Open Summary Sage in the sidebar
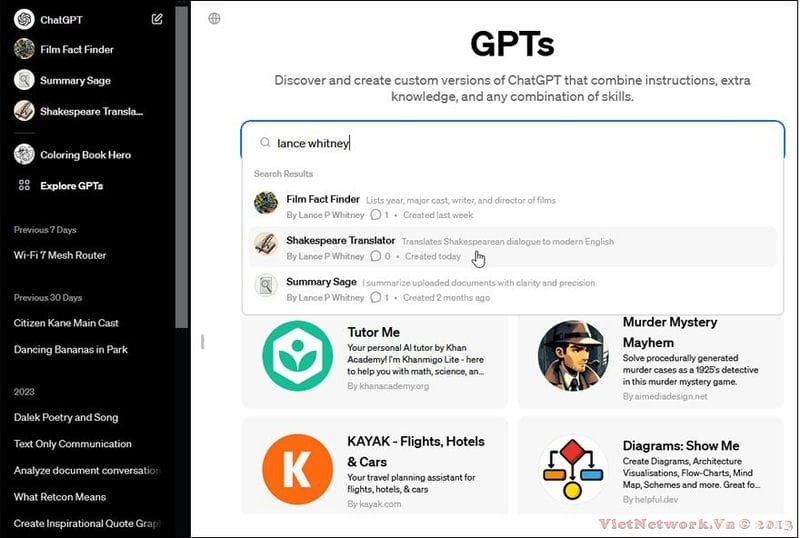 coord(74,80)
